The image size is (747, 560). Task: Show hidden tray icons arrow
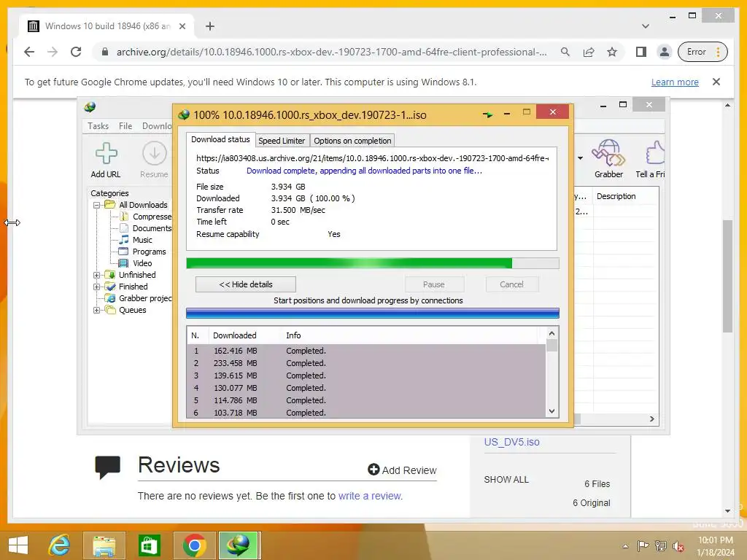tap(625, 546)
